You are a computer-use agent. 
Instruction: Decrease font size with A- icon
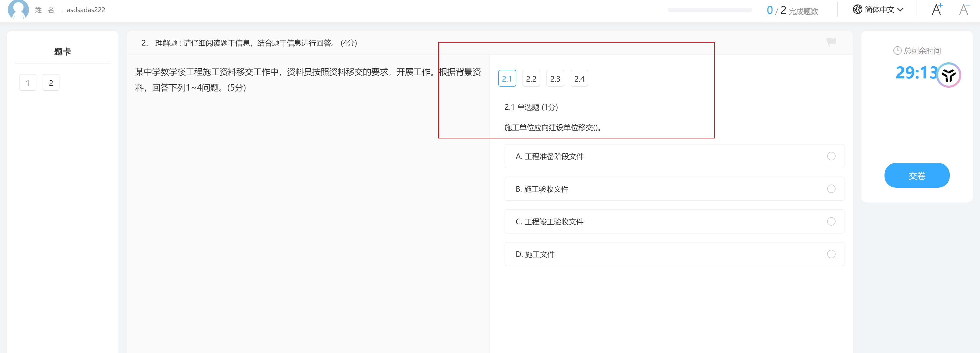tap(964, 9)
